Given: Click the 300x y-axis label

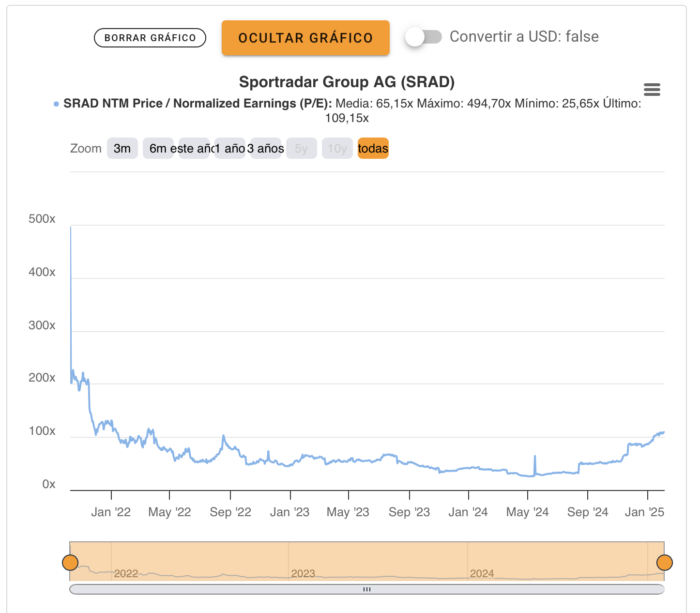Looking at the screenshot, I should click(x=42, y=325).
